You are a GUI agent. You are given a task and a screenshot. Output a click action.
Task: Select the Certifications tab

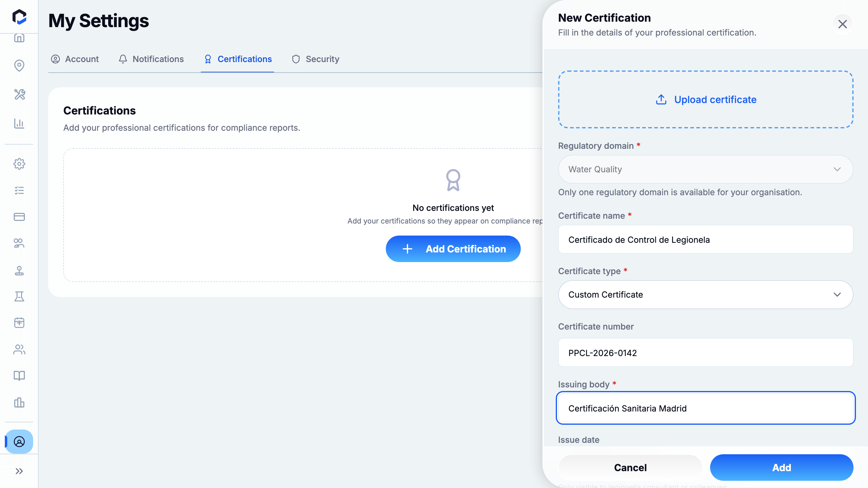pyautogui.click(x=238, y=59)
